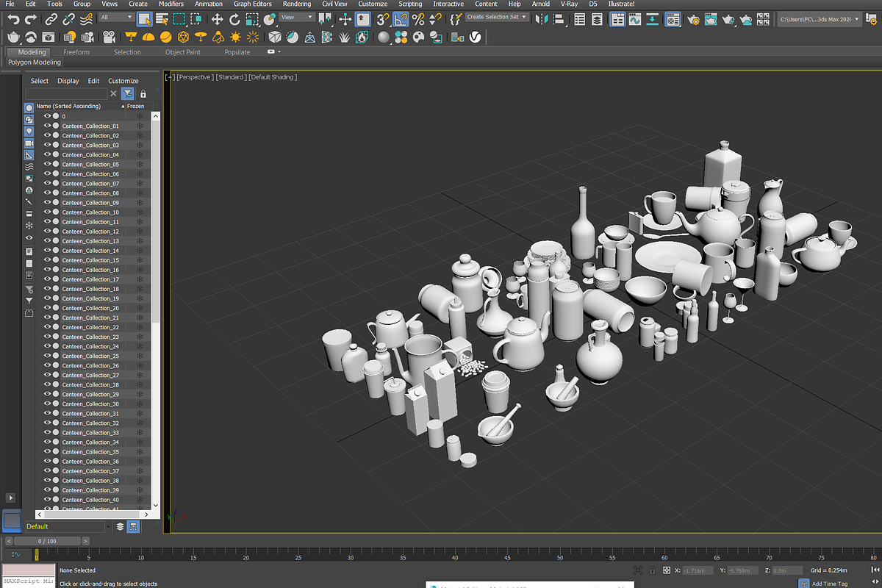The height and width of the screenshot is (588, 882).
Task: Open the Layer Explorer toolbar icon
Action: (598, 20)
